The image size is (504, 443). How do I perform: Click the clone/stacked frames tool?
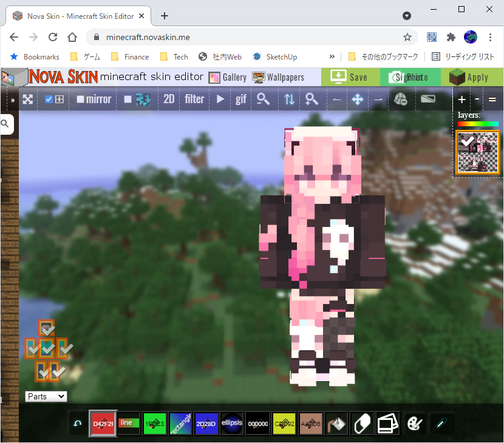tap(388, 424)
